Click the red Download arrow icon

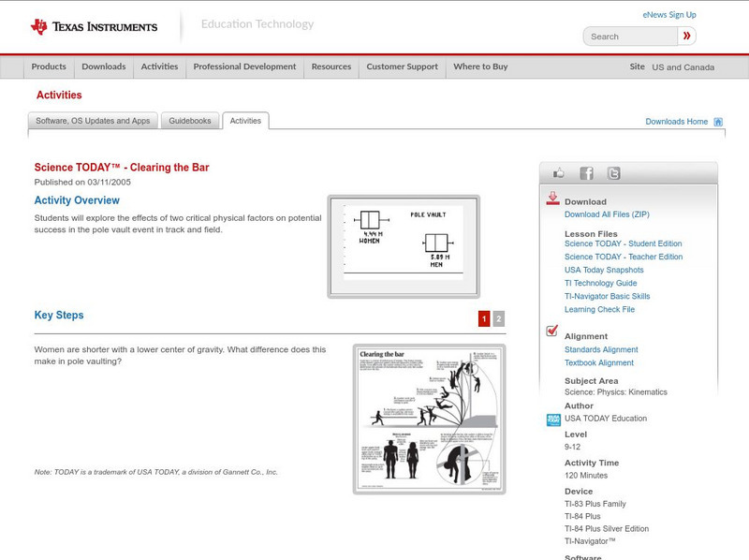pyautogui.click(x=552, y=199)
